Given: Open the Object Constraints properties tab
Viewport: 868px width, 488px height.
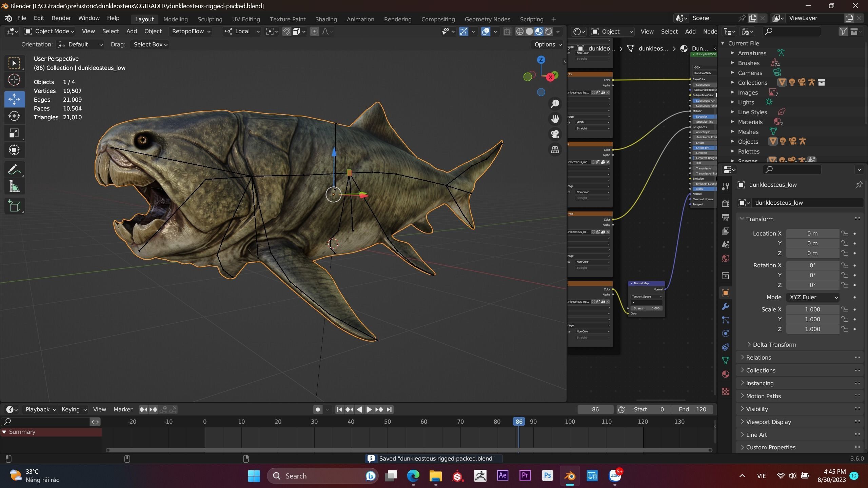Looking at the screenshot, I should (x=726, y=347).
